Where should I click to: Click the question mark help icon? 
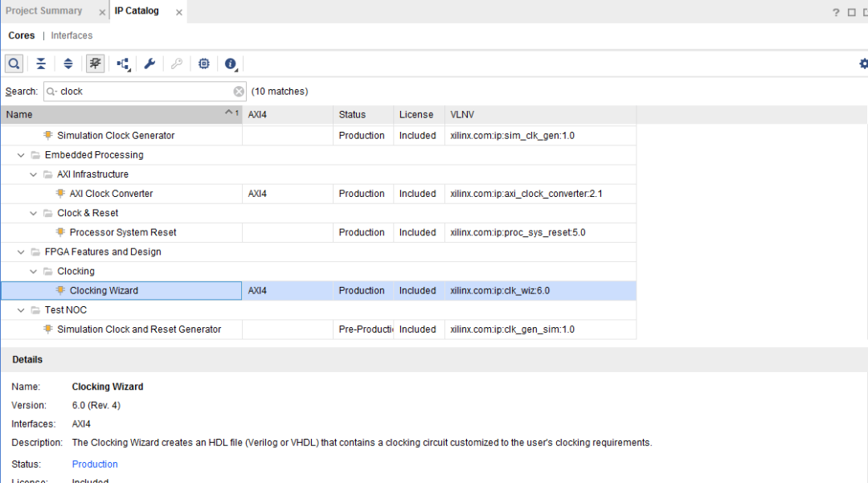(x=836, y=12)
